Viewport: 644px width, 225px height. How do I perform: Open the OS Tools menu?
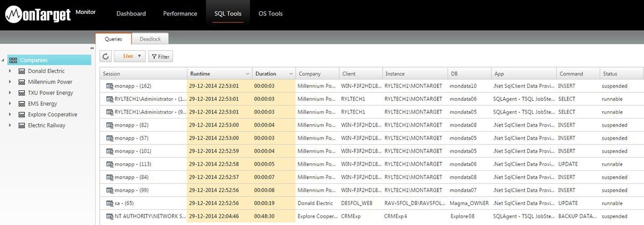[x=270, y=13]
